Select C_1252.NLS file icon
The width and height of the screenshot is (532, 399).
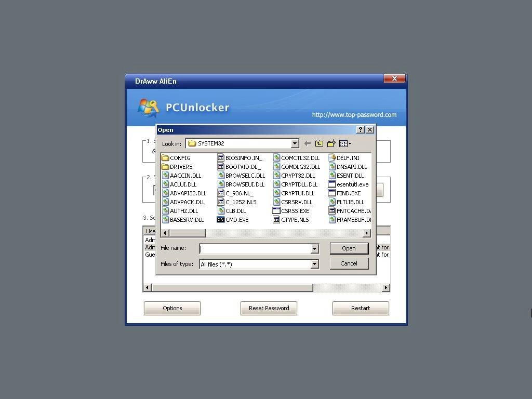coord(221,202)
